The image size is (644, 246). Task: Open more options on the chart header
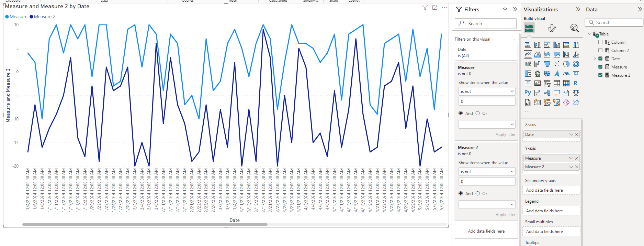click(x=444, y=7)
